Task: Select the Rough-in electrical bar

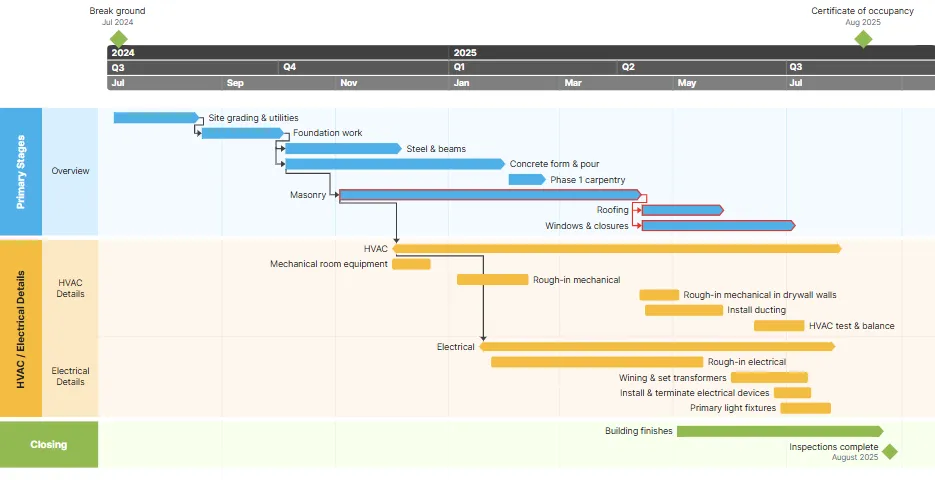Action: (597, 362)
